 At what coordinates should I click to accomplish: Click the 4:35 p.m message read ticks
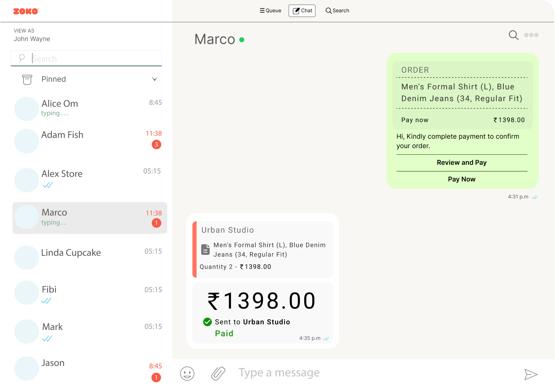tap(326, 339)
